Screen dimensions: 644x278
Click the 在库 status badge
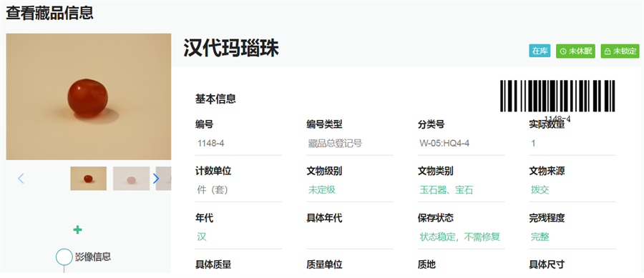pyautogui.click(x=540, y=51)
